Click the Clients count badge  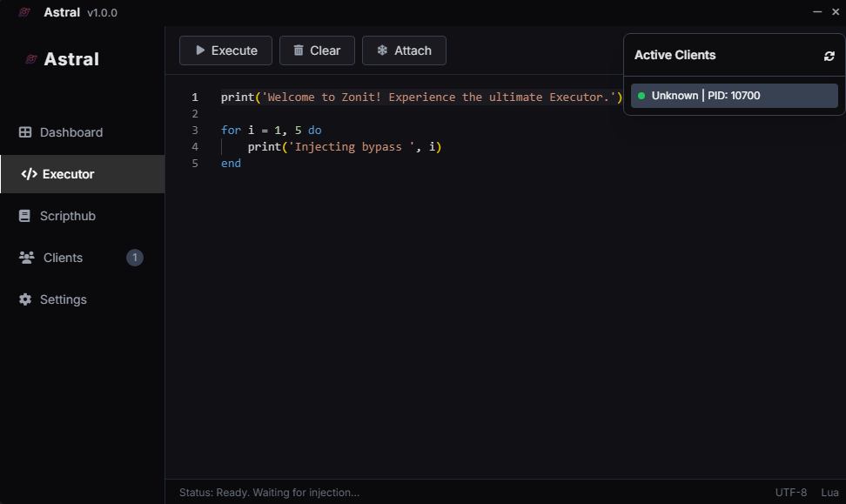pos(135,258)
